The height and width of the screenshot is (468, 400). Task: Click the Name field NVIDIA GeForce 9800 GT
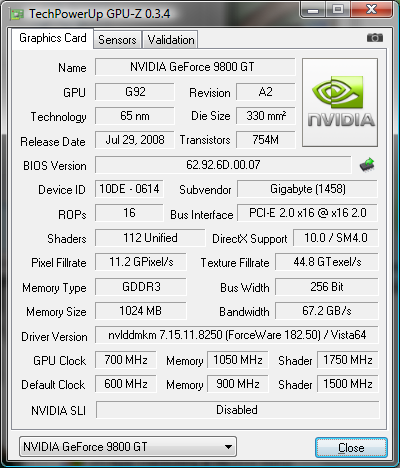tap(195, 67)
